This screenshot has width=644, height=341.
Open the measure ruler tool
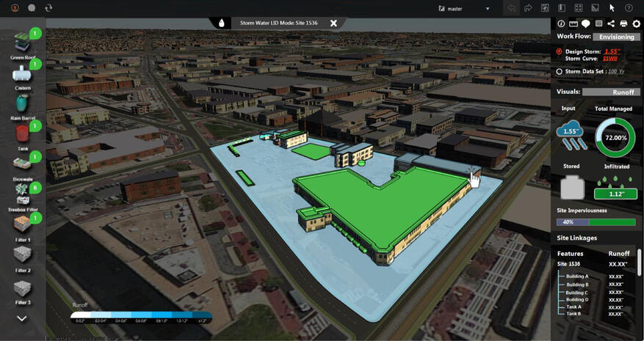574,24
